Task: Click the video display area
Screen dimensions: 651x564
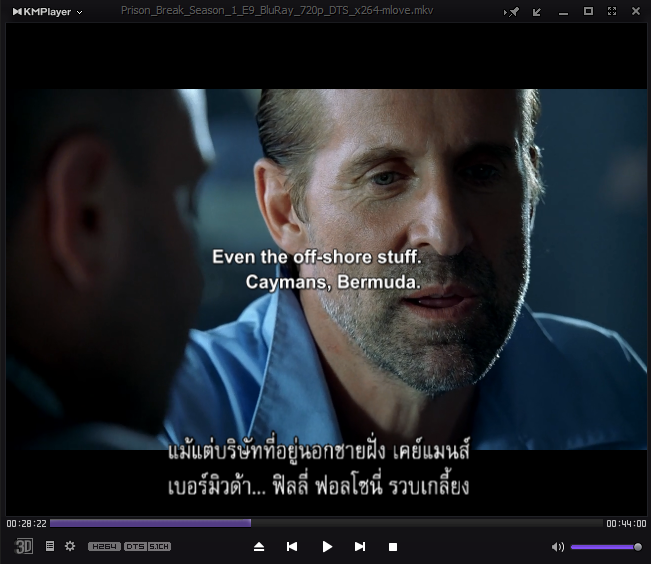Action: point(326,269)
